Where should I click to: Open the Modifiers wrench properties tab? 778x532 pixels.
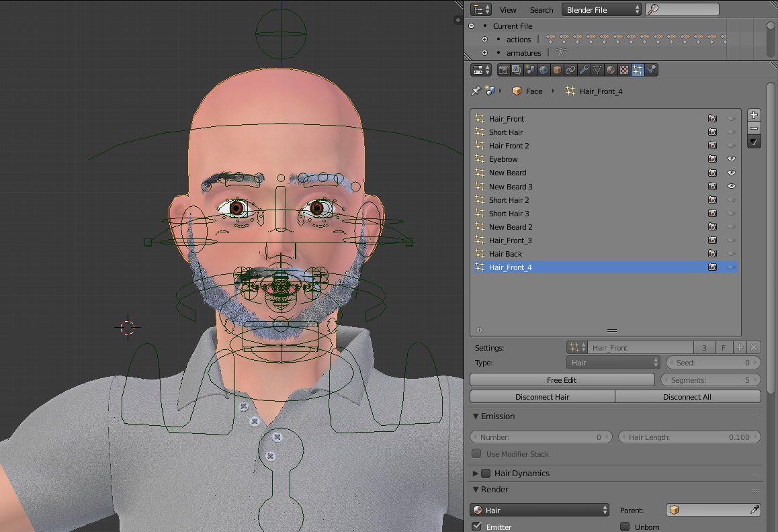(x=584, y=70)
